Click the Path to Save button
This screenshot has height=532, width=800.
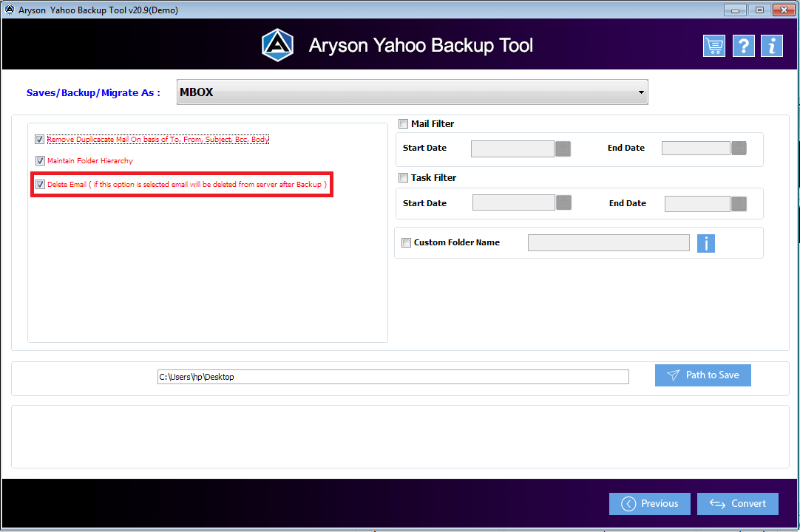702,375
